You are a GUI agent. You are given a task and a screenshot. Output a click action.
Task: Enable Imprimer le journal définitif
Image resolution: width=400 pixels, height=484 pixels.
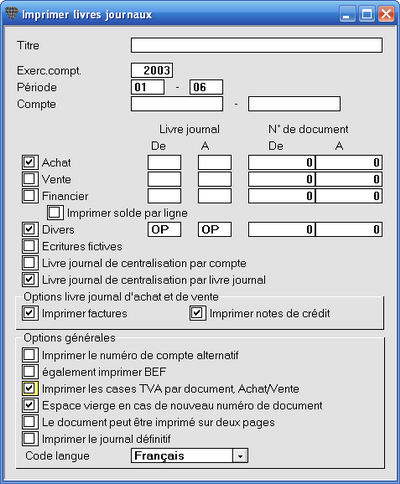tap(30, 439)
